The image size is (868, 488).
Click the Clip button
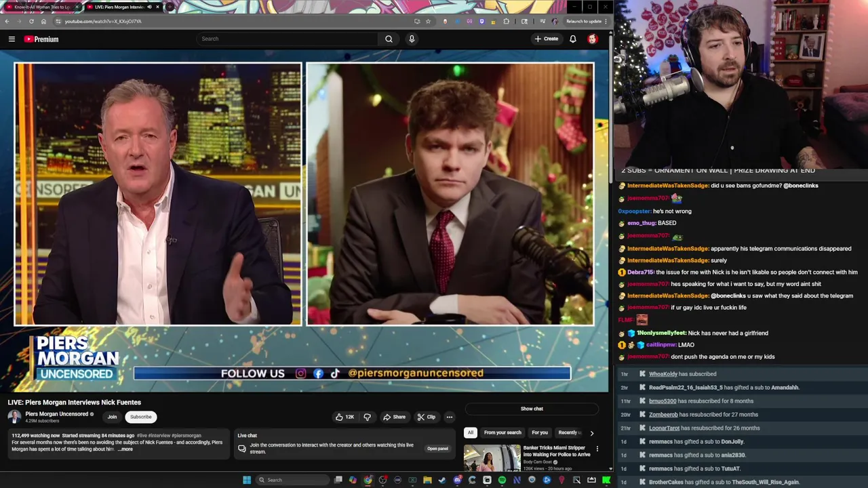(x=427, y=417)
